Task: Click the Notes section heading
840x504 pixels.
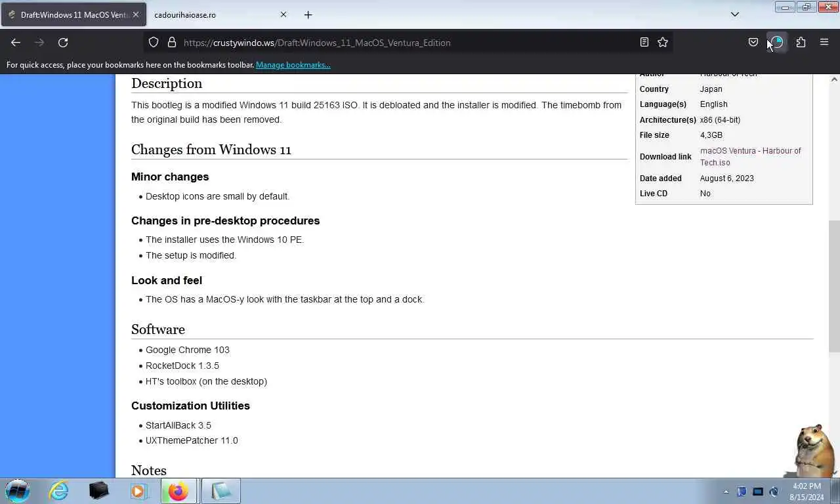Action: click(149, 471)
